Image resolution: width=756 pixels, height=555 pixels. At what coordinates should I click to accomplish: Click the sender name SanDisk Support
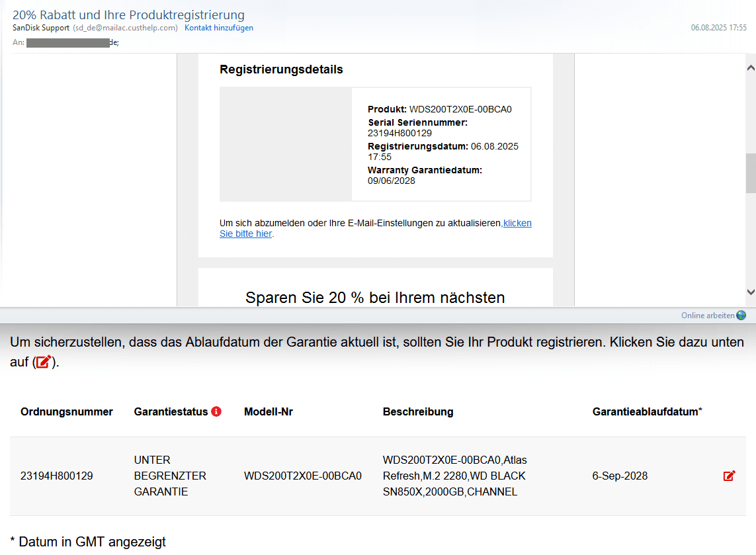[x=41, y=28]
